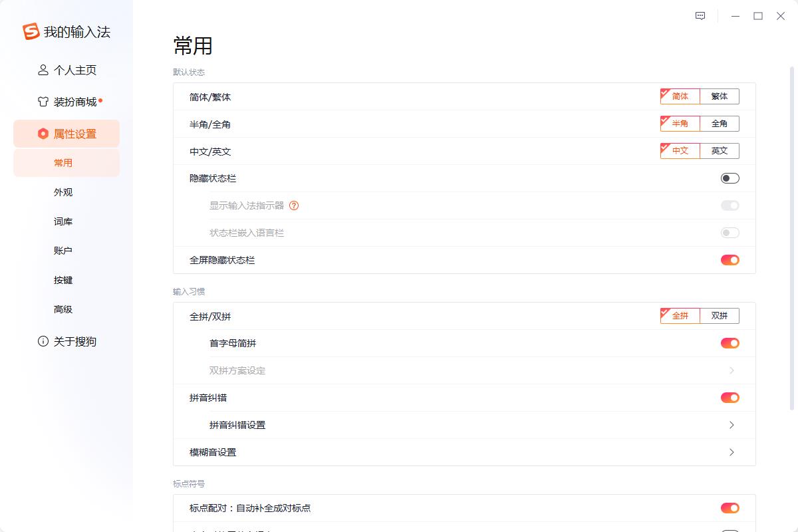Viewport: 798px width, 532px height.
Task: Select 属性设置 in sidebar
Action: (66, 134)
